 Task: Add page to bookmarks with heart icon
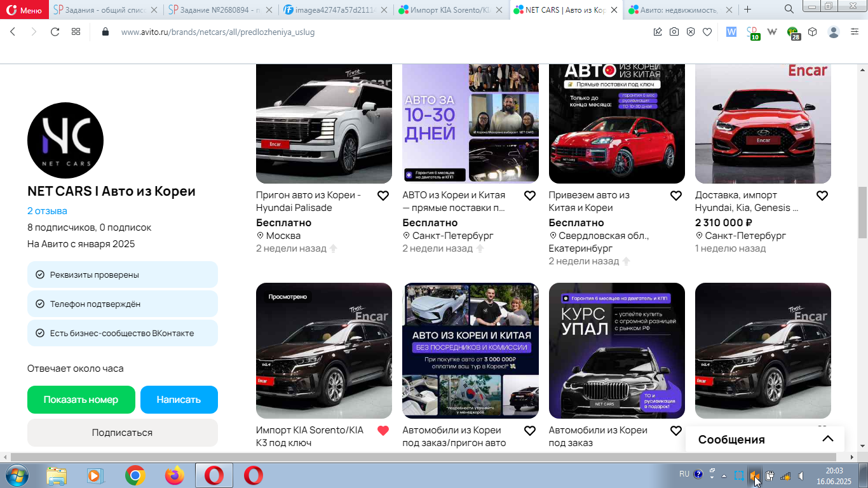click(707, 32)
